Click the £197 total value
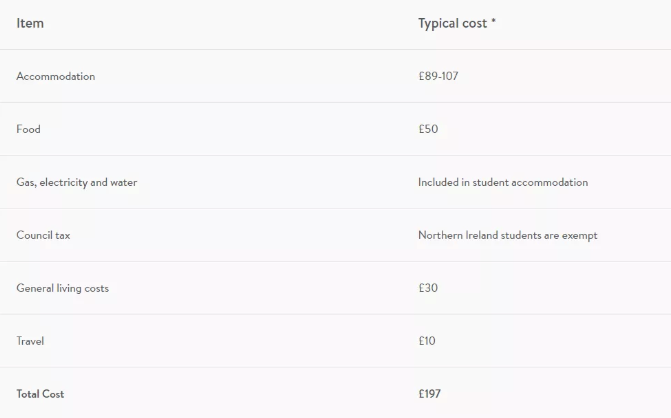 (430, 395)
